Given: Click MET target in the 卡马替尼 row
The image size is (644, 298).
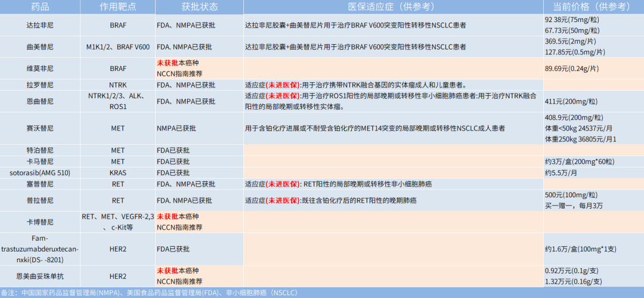Looking at the screenshot, I should click(118, 162).
